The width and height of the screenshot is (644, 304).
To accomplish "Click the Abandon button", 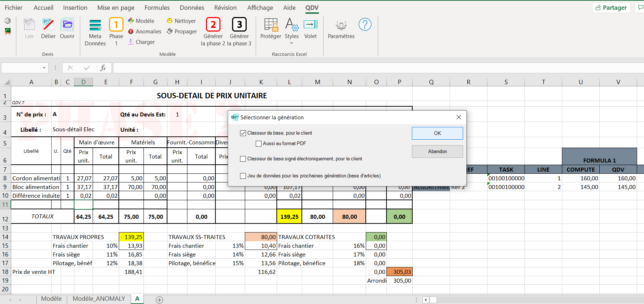I will point(437,151).
